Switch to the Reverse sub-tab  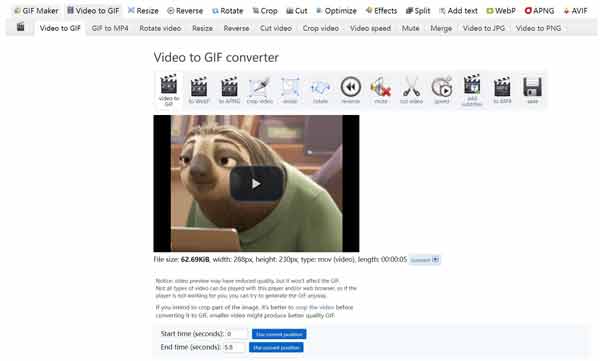point(236,28)
